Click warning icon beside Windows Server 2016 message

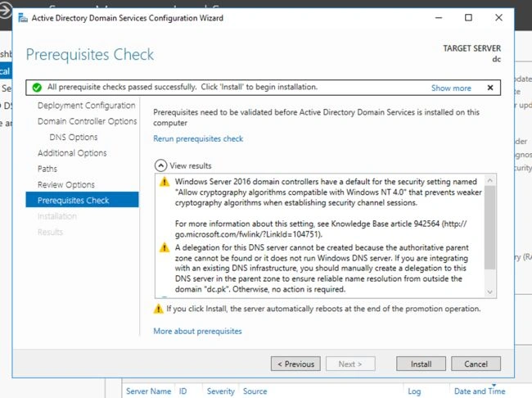tap(165, 182)
